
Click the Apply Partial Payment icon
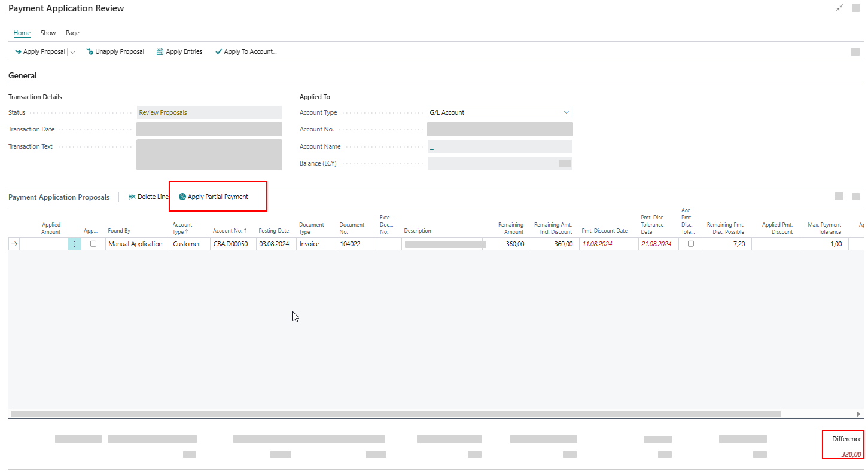(x=182, y=197)
